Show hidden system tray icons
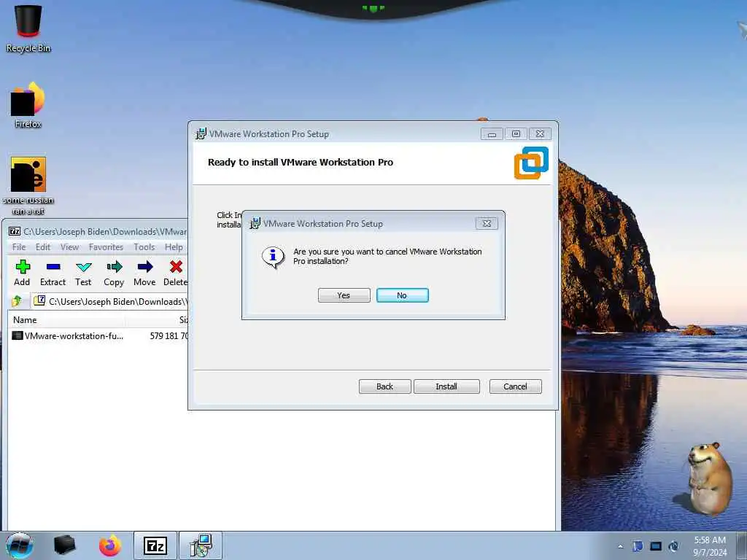 pos(620,546)
